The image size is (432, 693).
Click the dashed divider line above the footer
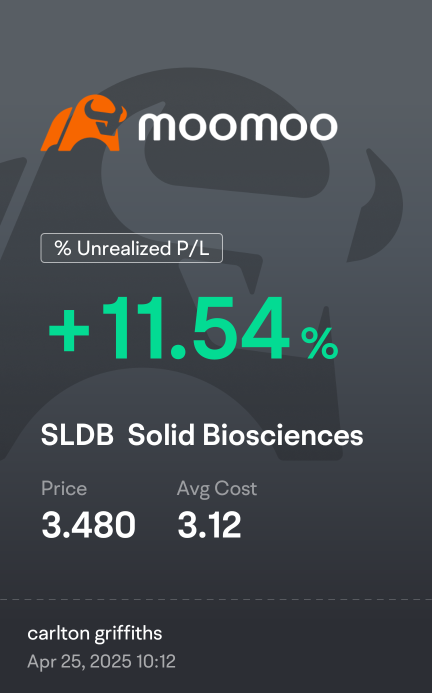(216, 600)
